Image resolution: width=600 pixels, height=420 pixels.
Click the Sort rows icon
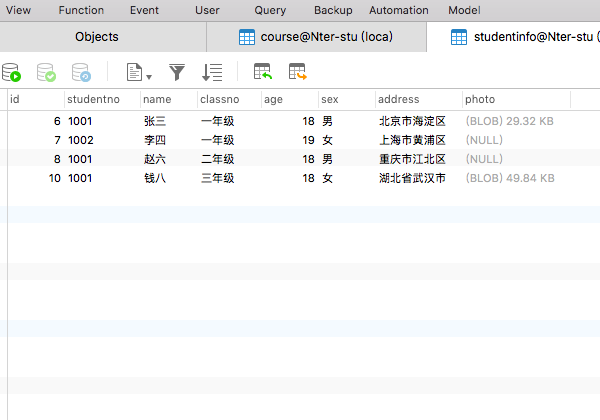212,72
